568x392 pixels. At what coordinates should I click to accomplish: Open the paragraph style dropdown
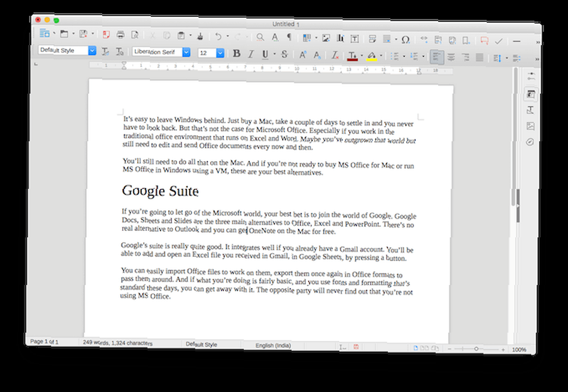[x=92, y=50]
